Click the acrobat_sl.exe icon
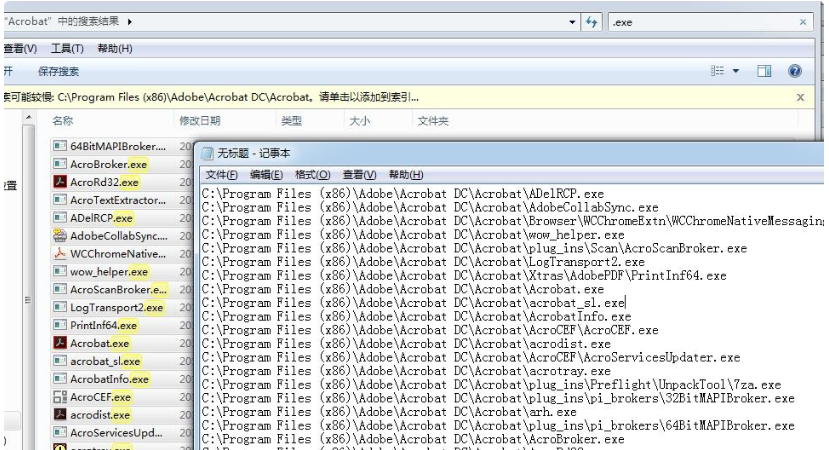Screen dimensions: 829x450 (60, 361)
